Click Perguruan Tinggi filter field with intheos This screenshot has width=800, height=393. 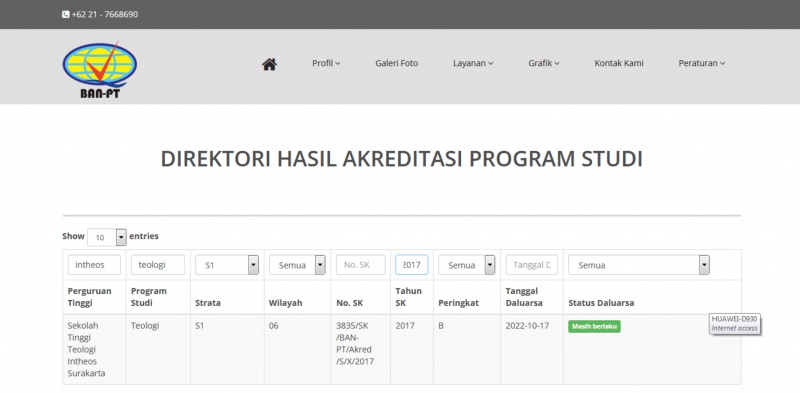click(x=94, y=265)
